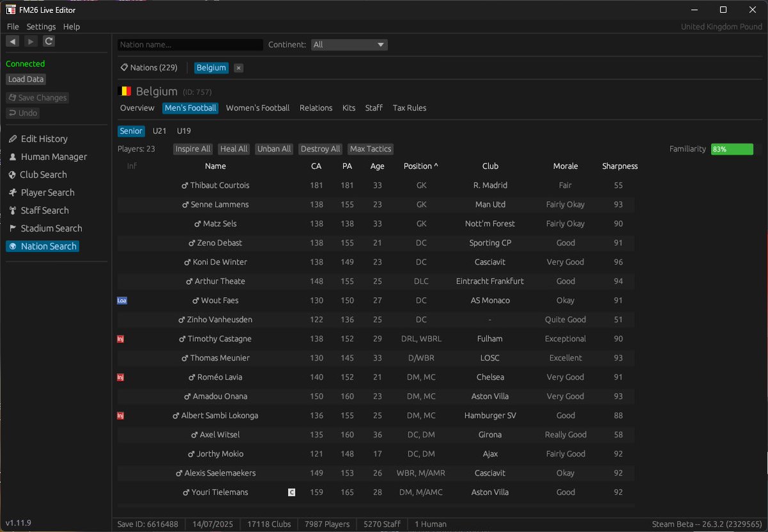Switch to the nation Staff tab
The image size is (768, 532).
click(374, 108)
